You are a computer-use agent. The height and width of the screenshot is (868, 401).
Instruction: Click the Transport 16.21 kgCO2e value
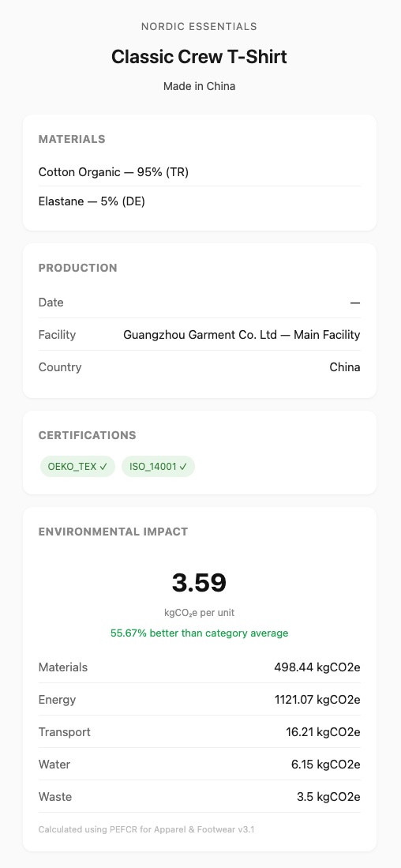coord(323,732)
